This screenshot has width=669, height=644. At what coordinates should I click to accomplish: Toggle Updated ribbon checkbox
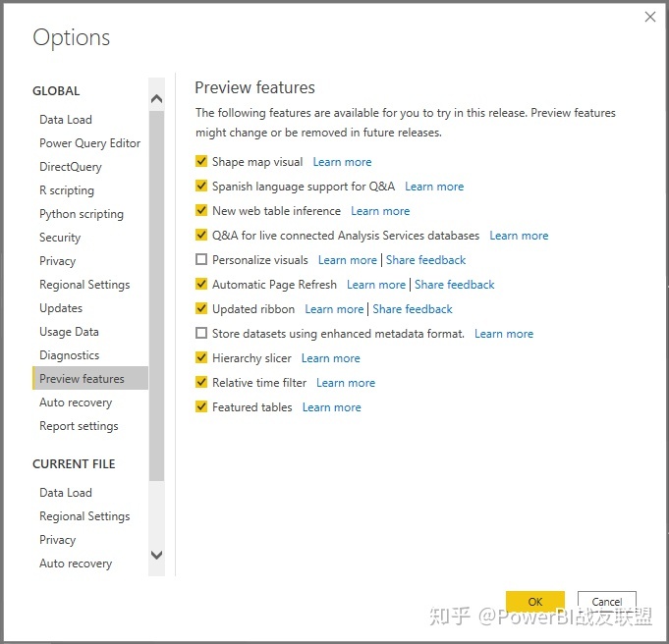click(x=201, y=308)
